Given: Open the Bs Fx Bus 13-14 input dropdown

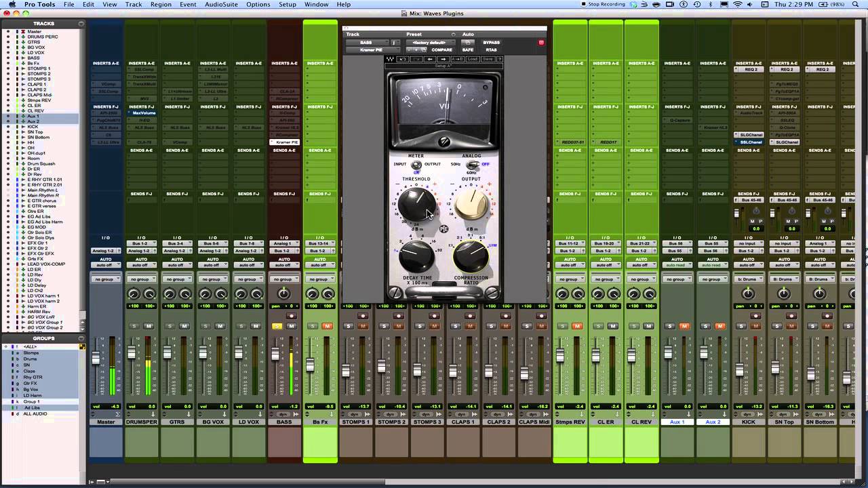Looking at the screenshot, I should coord(319,243).
